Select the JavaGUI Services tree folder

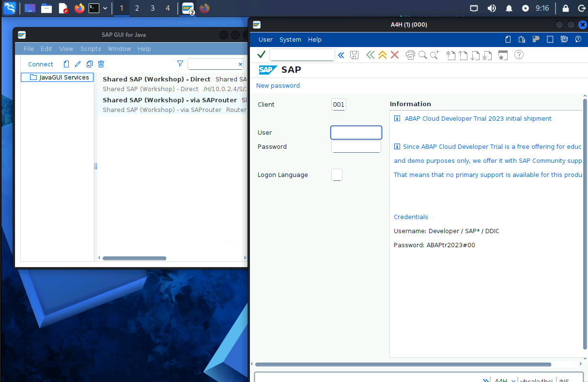57,77
